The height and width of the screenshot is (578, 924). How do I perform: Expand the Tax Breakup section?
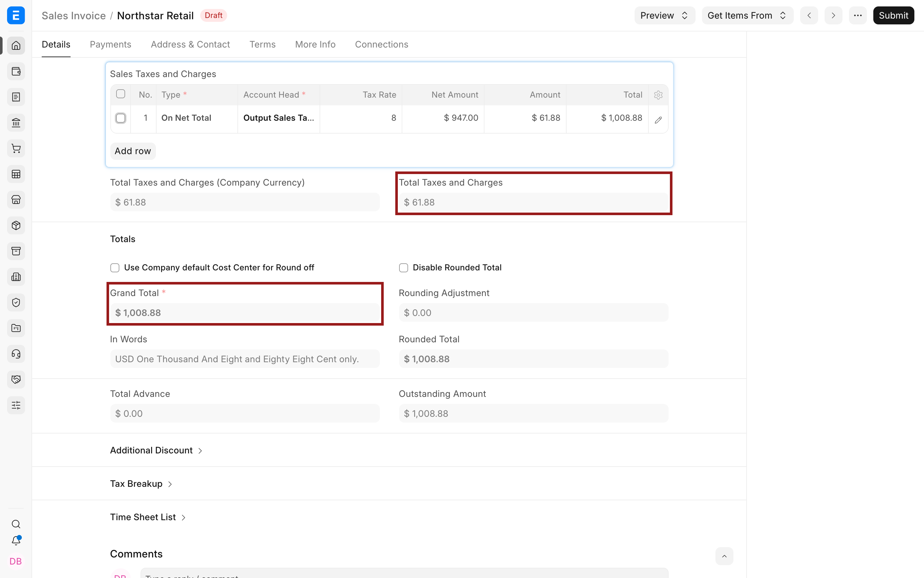141,484
